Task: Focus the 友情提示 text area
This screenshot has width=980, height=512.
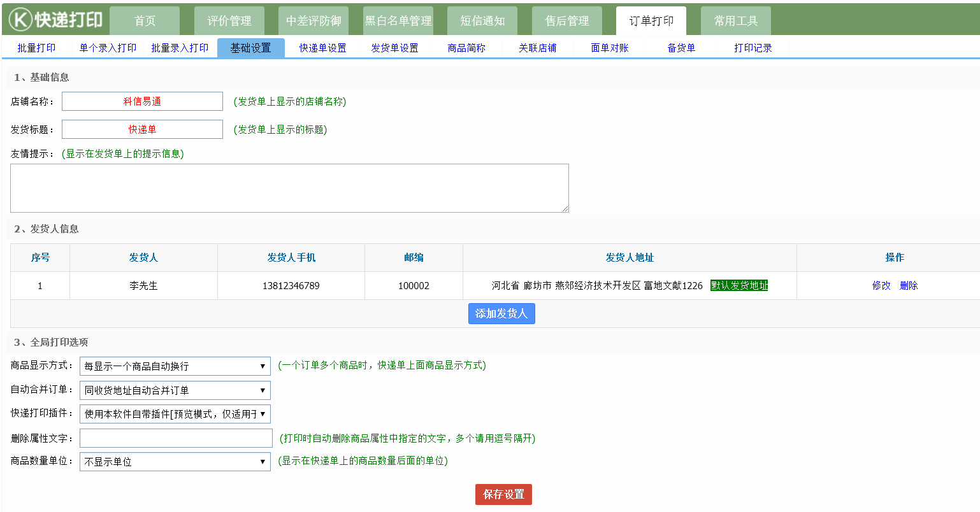Action: tap(289, 188)
